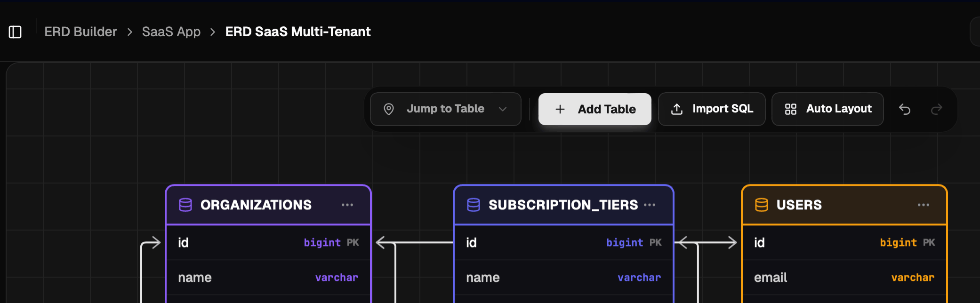Select the name row in SUBSCRIPTION_TIERS

coord(563,278)
